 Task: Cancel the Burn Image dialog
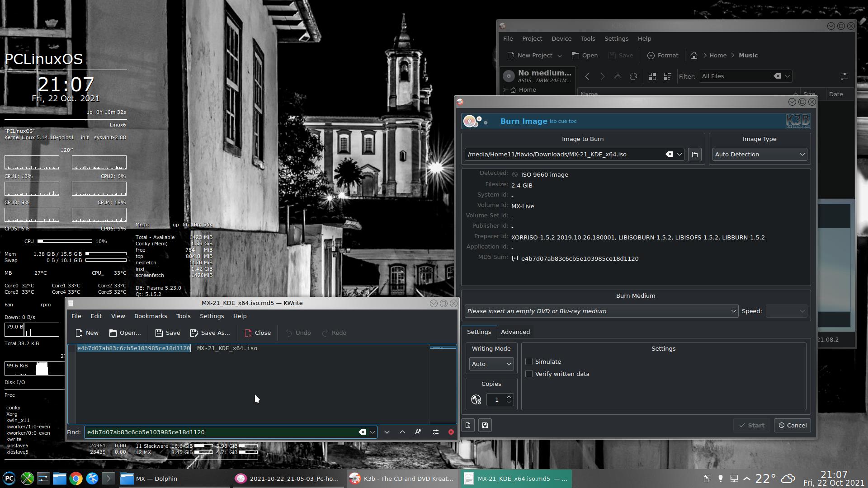pos(793,426)
